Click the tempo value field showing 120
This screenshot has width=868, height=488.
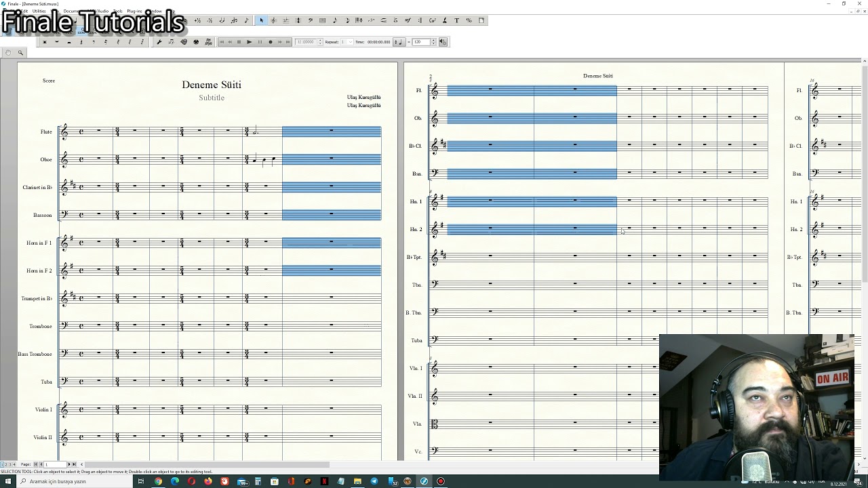[420, 42]
